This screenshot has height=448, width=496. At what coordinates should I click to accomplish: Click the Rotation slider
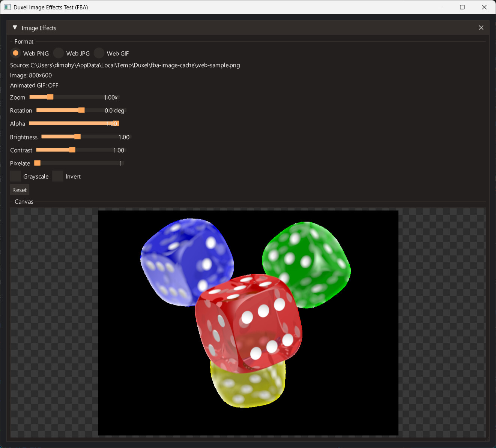[x=81, y=110]
